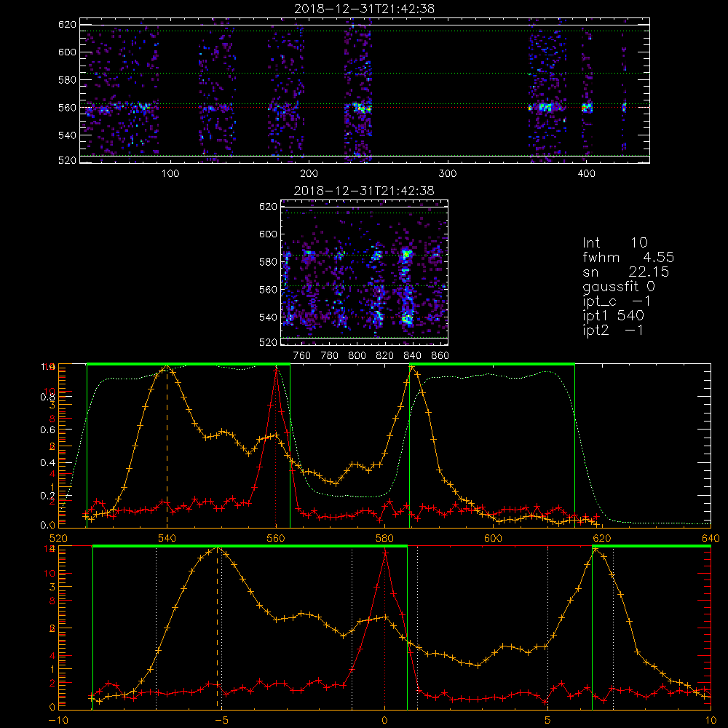Viewport: 728px width, 728px height.
Task: Click x-axis label 820 of middle spectrogram
Action: [385, 355]
